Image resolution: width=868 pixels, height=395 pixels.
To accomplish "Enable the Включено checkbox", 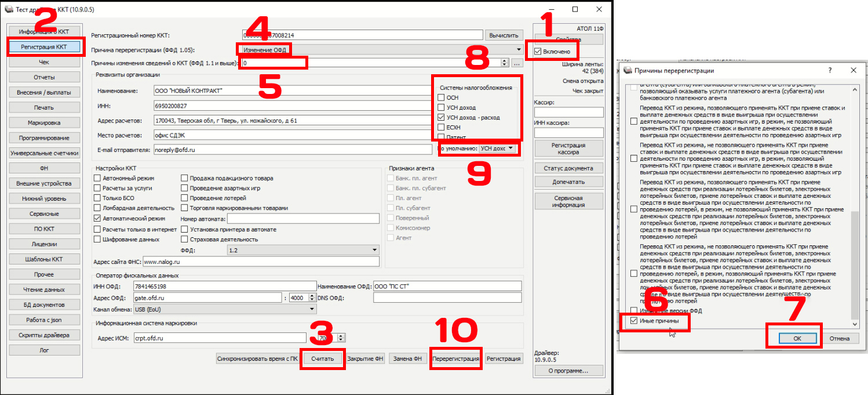I will click(x=538, y=52).
